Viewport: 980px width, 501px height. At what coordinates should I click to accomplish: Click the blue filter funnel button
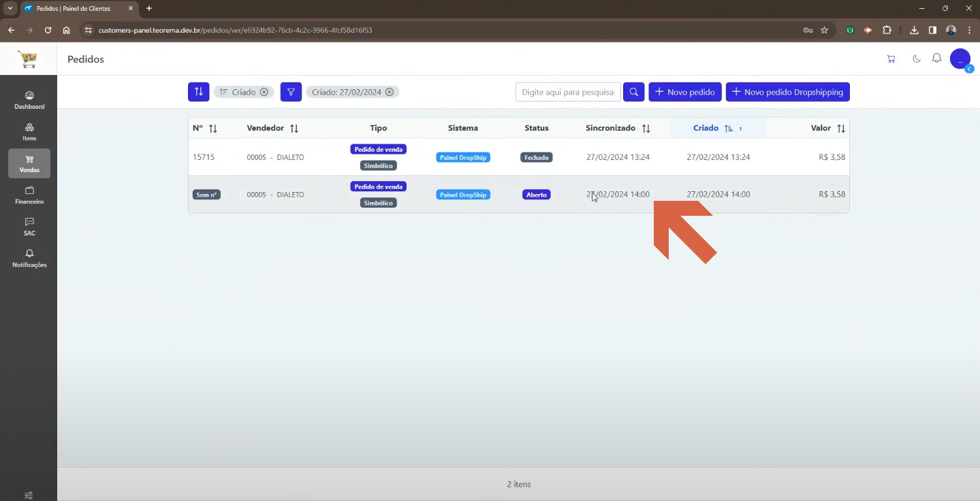(291, 92)
